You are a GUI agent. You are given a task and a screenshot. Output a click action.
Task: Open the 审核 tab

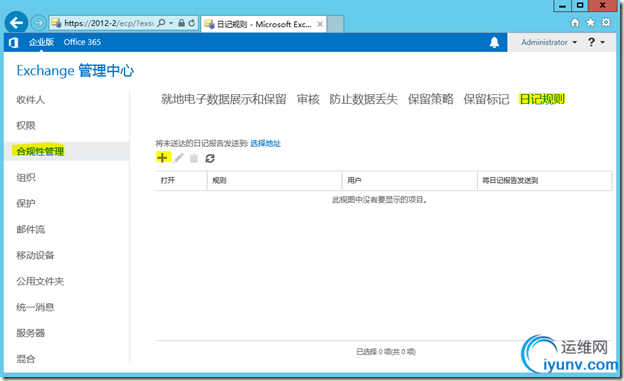pyautogui.click(x=308, y=99)
